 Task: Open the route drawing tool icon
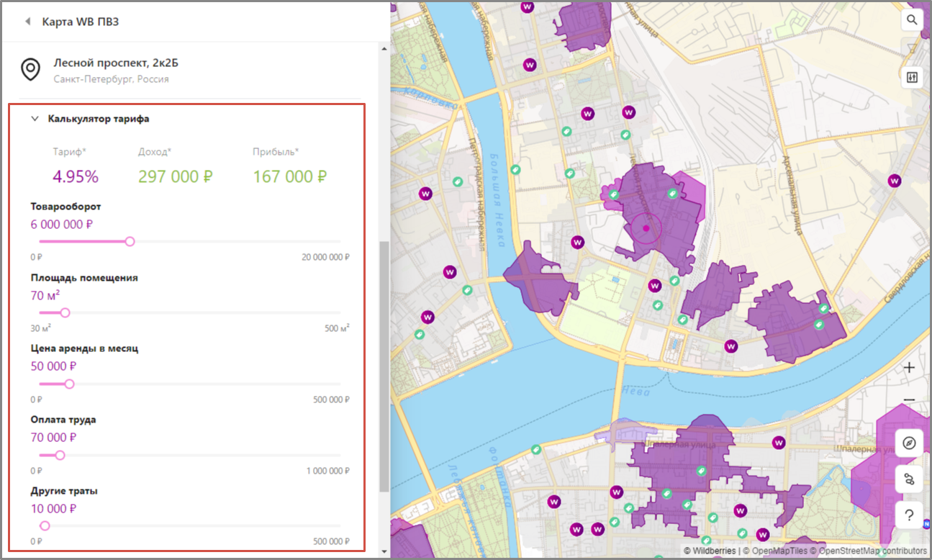tap(909, 479)
